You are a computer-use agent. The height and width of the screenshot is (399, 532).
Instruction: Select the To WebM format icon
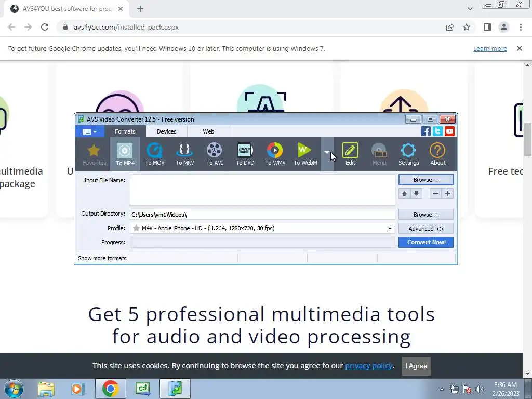pyautogui.click(x=305, y=154)
